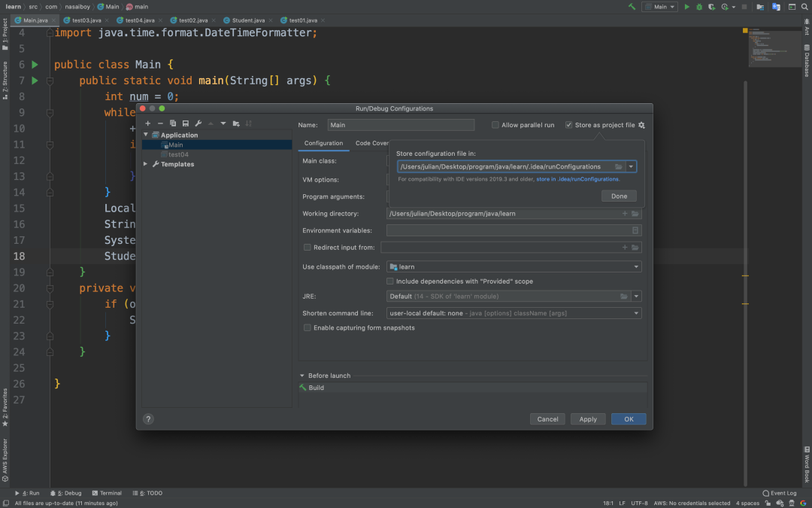The width and height of the screenshot is (812, 508).
Task: Expand the Templates node
Action: [x=144, y=163]
